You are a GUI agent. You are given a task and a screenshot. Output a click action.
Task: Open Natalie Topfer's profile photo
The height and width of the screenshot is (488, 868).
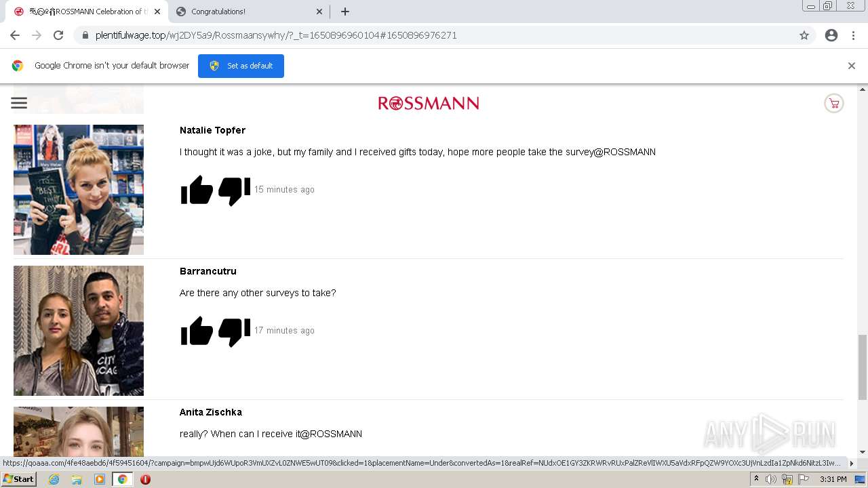79,190
